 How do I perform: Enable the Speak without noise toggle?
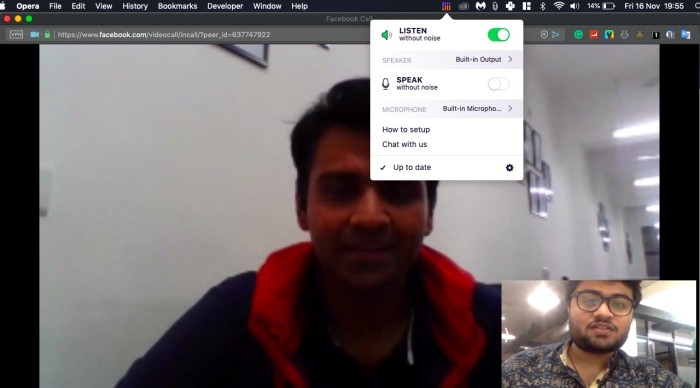(x=498, y=84)
